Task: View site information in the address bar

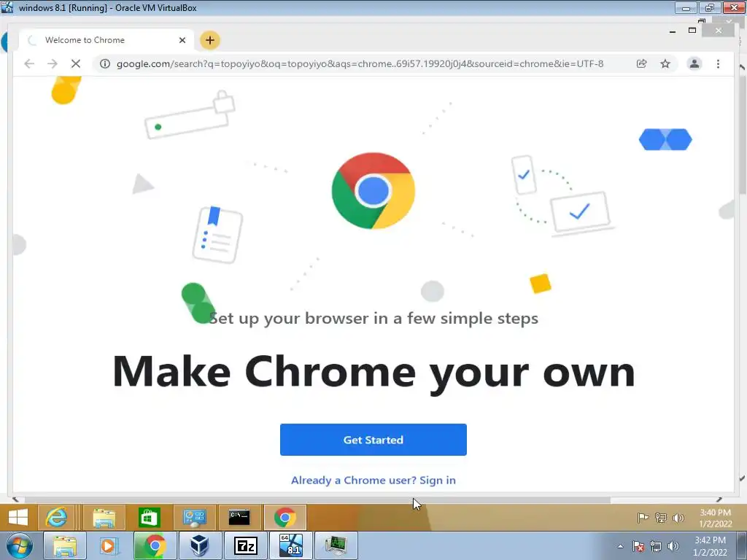Action: coord(105,64)
